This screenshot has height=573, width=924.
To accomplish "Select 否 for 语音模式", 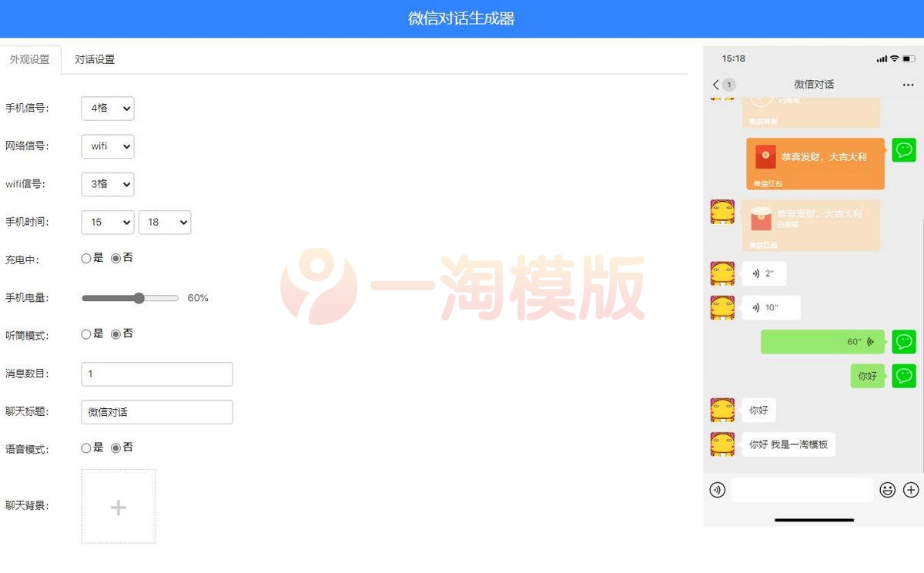I will (x=115, y=448).
